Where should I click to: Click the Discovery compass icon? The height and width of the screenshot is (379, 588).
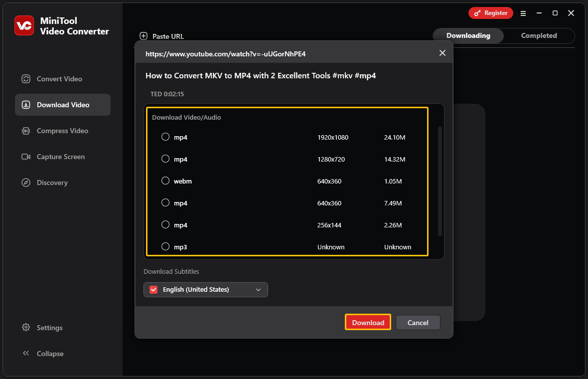tap(26, 183)
